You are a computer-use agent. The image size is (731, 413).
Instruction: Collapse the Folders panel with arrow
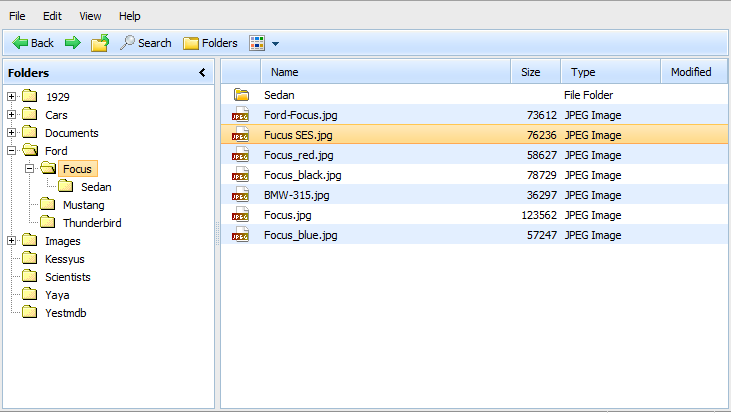(202, 72)
